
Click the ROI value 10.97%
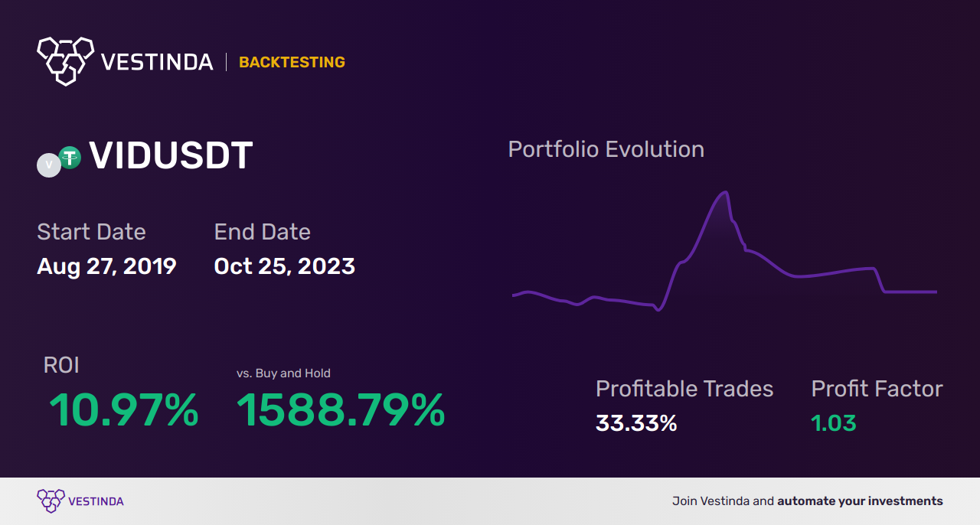tap(124, 410)
